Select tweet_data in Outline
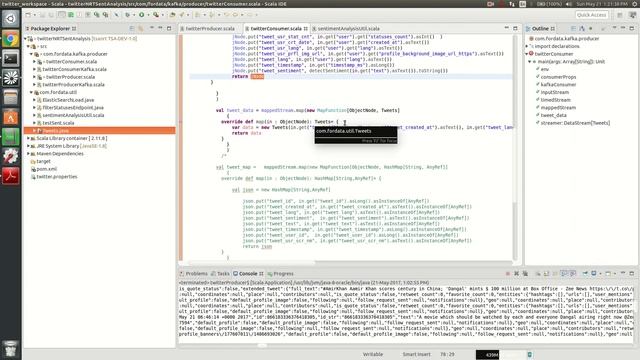 pyautogui.click(x=553, y=115)
